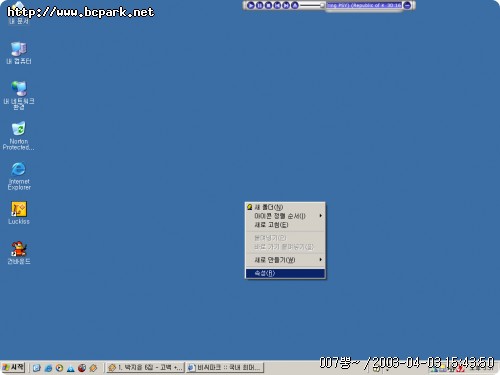
Task: Open the Norton Protected recycle bin icon
Action: pos(18,136)
